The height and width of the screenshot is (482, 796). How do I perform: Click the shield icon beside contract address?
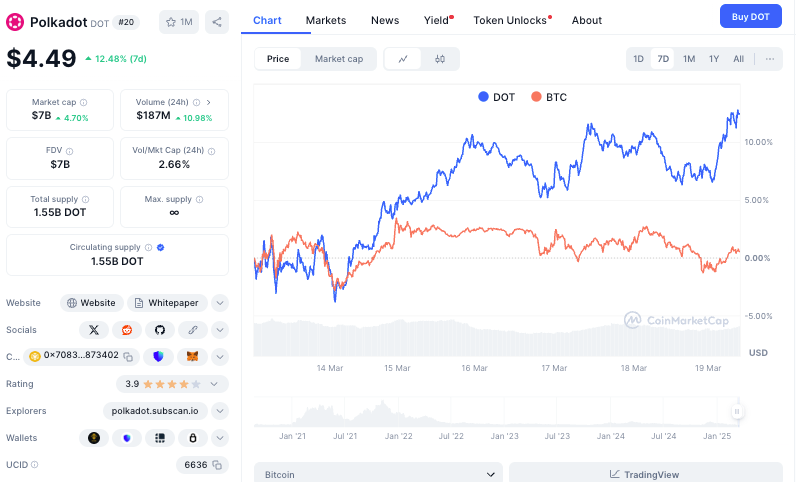pos(158,357)
